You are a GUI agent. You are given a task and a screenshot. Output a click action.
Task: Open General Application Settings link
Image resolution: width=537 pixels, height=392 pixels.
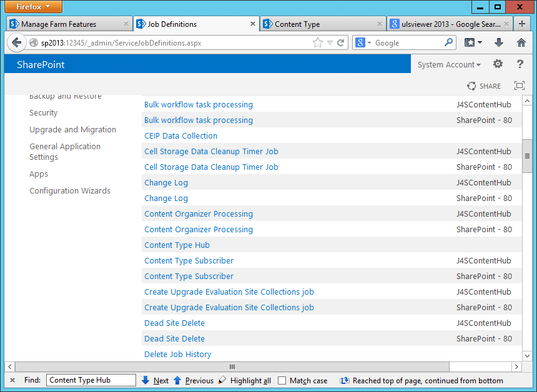tap(65, 152)
